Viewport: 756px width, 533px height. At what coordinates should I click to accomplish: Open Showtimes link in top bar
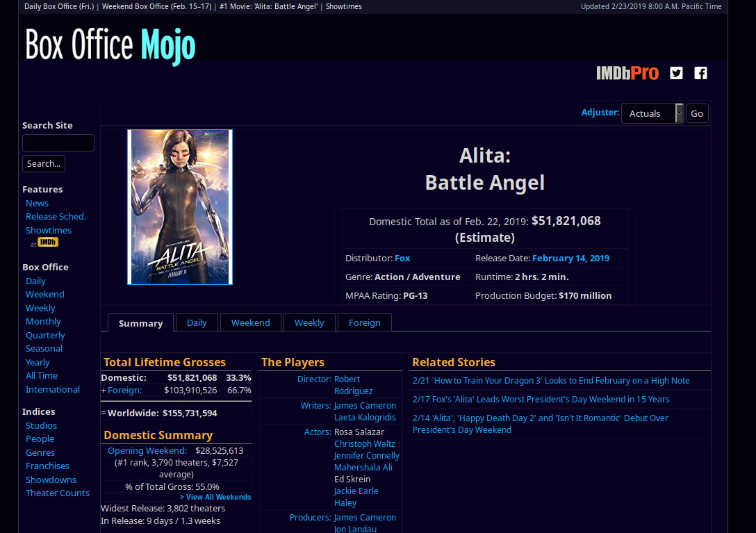pos(344,6)
